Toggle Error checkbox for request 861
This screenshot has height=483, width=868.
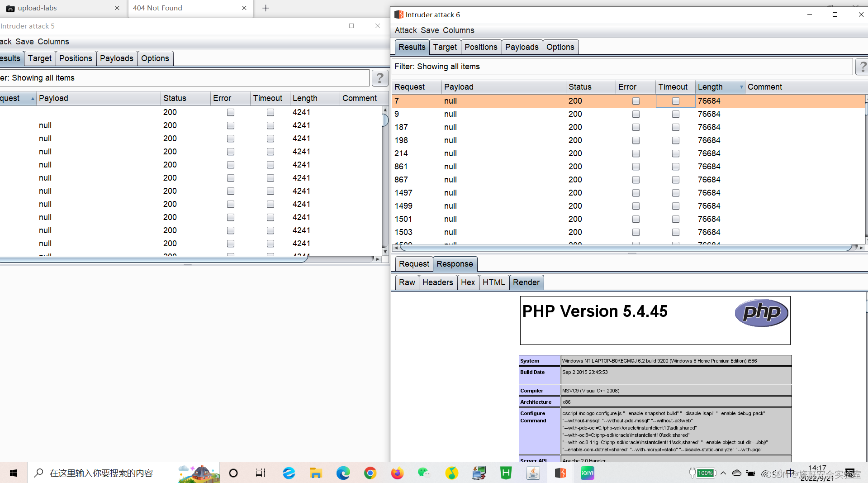[x=636, y=167]
